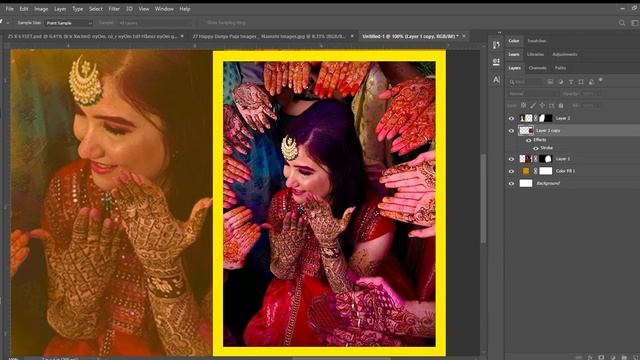The height and width of the screenshot is (360, 640).
Task: Switch to the Channels tab
Action: coord(537,68)
